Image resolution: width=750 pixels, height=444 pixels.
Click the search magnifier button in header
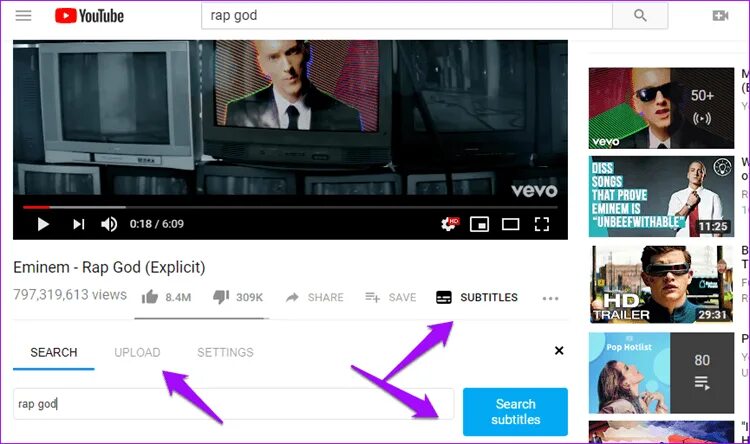[640, 16]
